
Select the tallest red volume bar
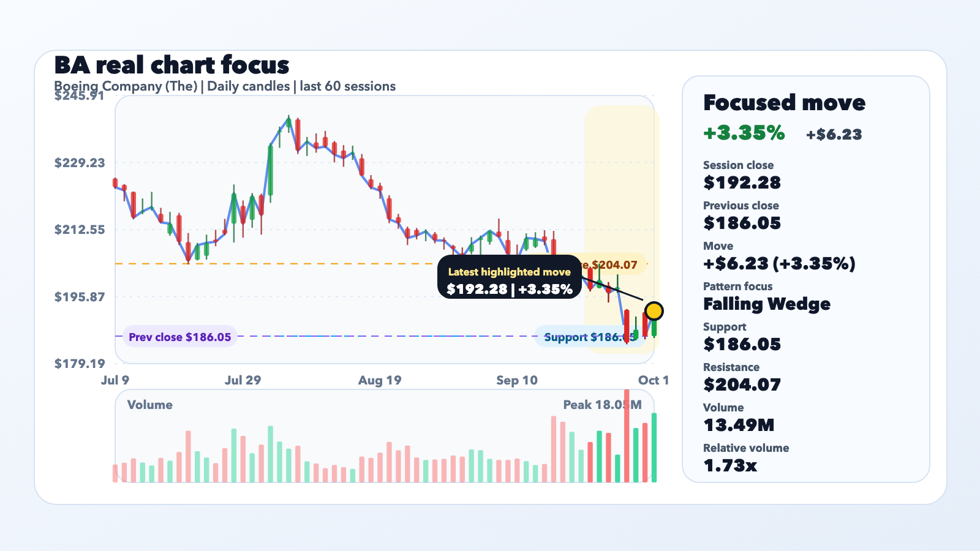[627, 435]
